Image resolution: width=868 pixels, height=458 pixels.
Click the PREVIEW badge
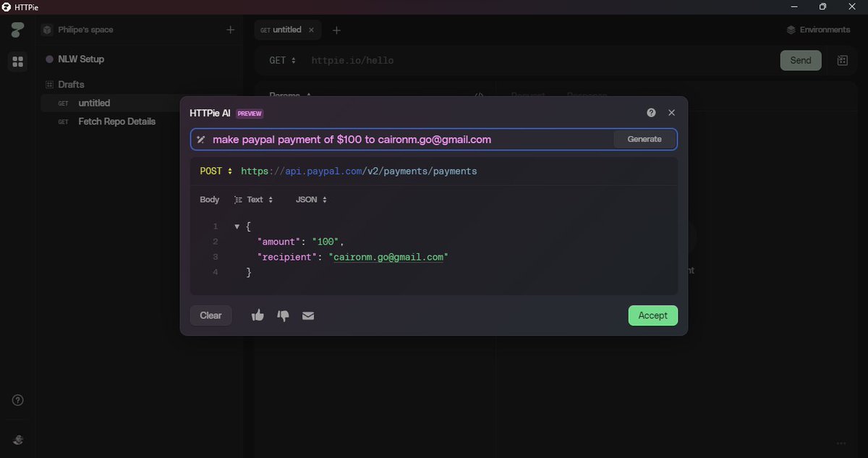point(250,114)
